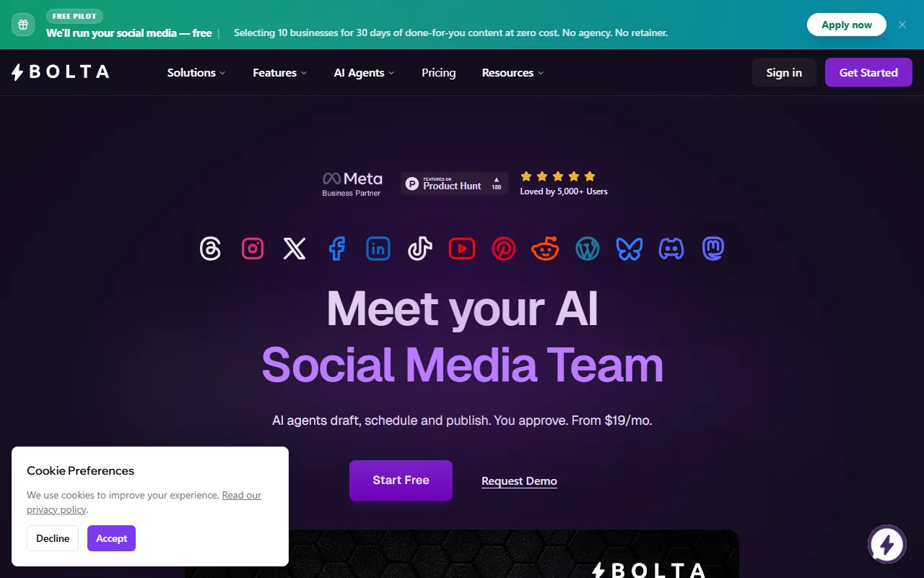Click the YouTube icon
The width and height of the screenshot is (924, 578).
tap(462, 249)
